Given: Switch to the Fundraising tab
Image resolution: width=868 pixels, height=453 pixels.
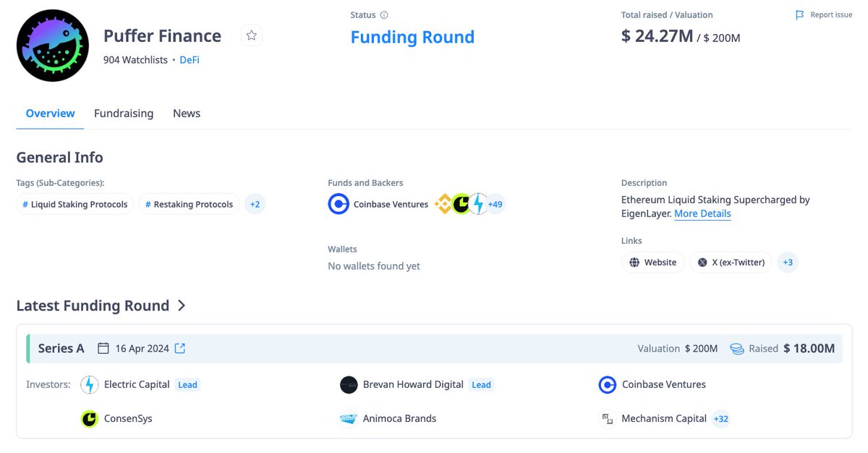Looking at the screenshot, I should point(124,114).
